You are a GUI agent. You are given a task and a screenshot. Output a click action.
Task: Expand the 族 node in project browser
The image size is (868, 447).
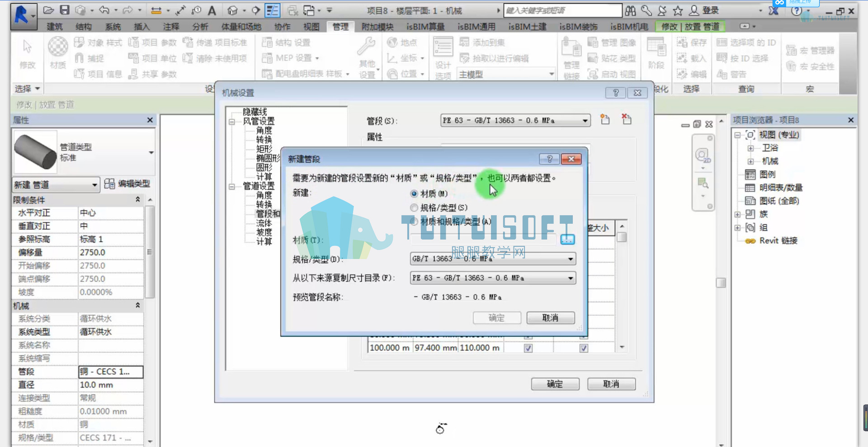(x=737, y=214)
